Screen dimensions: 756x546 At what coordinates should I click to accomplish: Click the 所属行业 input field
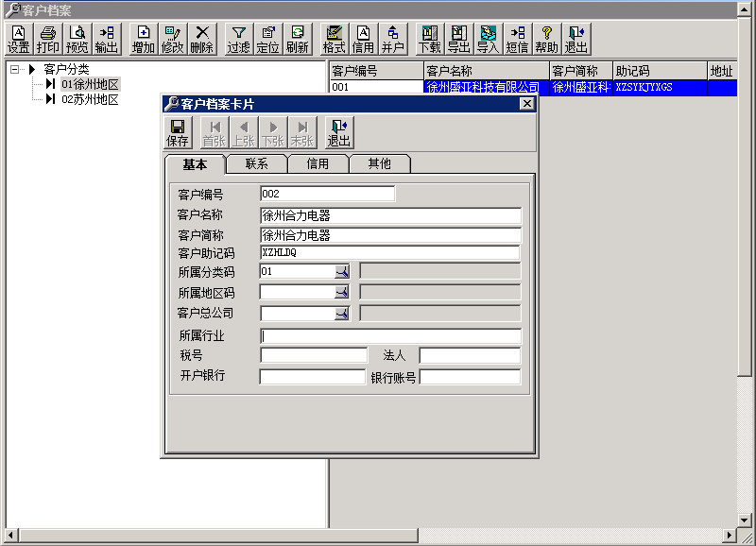click(x=390, y=336)
